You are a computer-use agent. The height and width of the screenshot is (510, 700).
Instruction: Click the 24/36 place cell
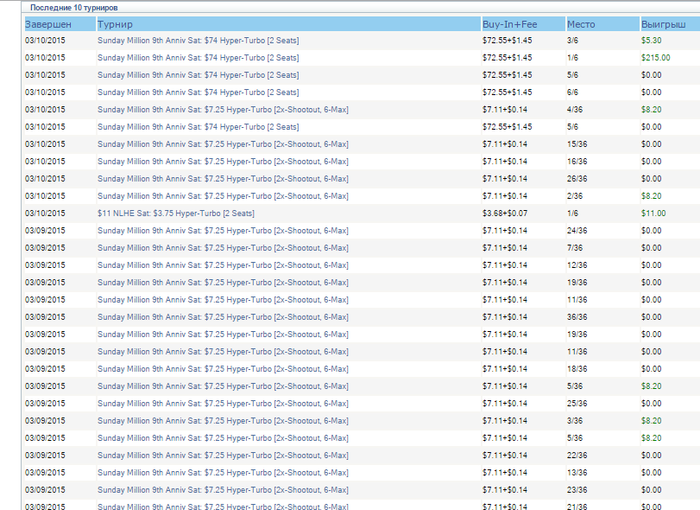pyautogui.click(x=577, y=230)
